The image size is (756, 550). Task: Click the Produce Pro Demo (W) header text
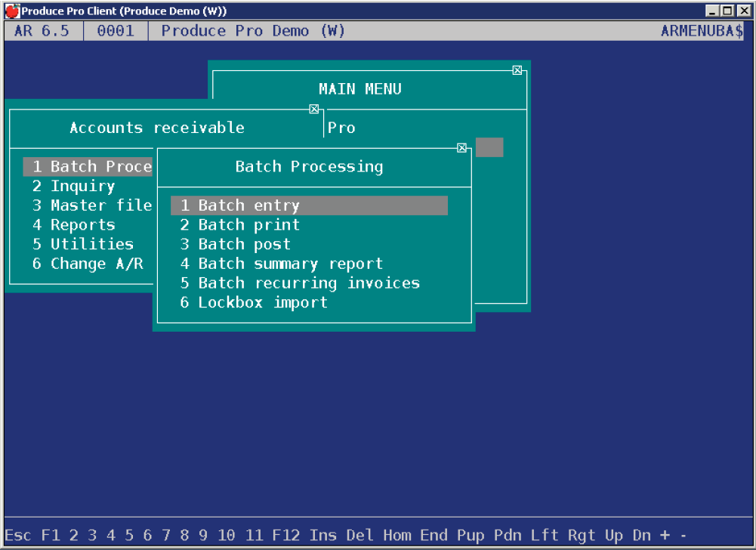(254, 31)
